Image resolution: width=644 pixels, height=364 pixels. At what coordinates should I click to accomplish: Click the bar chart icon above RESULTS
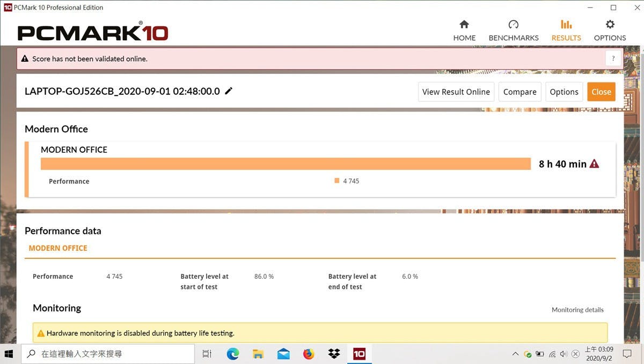pos(566,25)
